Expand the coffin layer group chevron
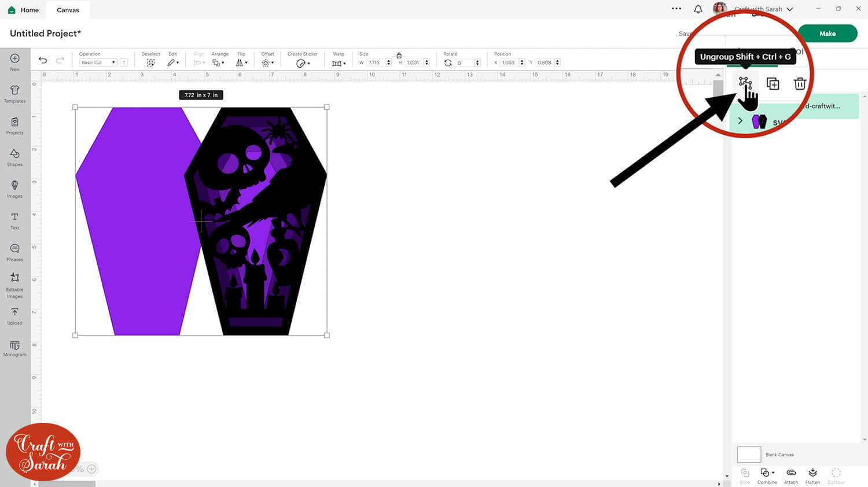This screenshot has width=868, height=487. pos(740,121)
